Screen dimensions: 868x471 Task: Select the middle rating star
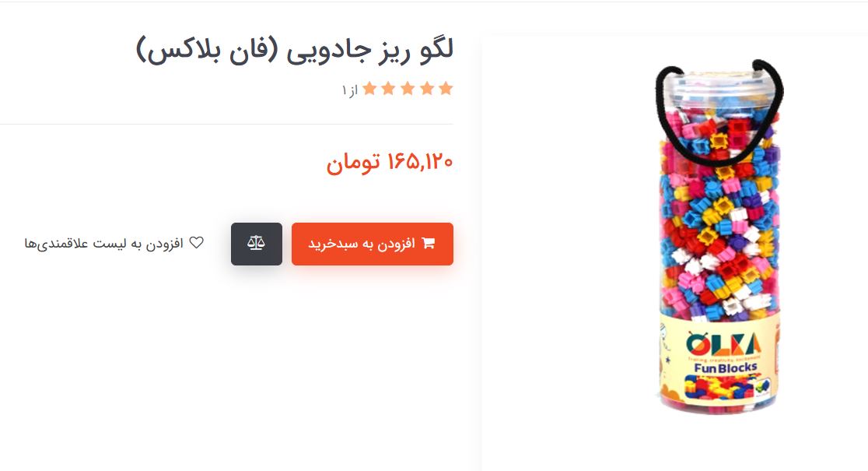[x=408, y=89]
